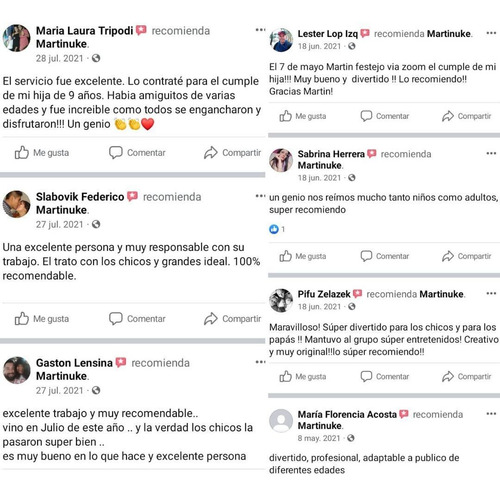Open three-dot menu on Gaston Lensina's post
Viewport: 500px width, 497px height.
pos(260,362)
